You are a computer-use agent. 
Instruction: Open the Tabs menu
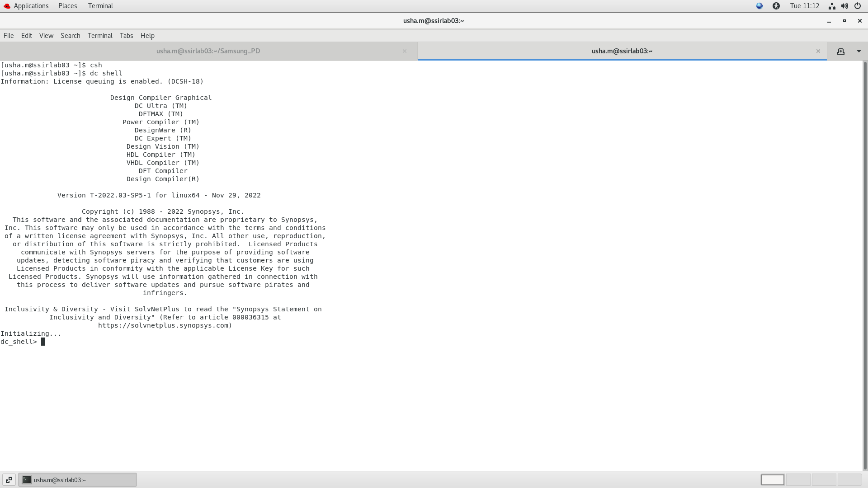coord(126,36)
